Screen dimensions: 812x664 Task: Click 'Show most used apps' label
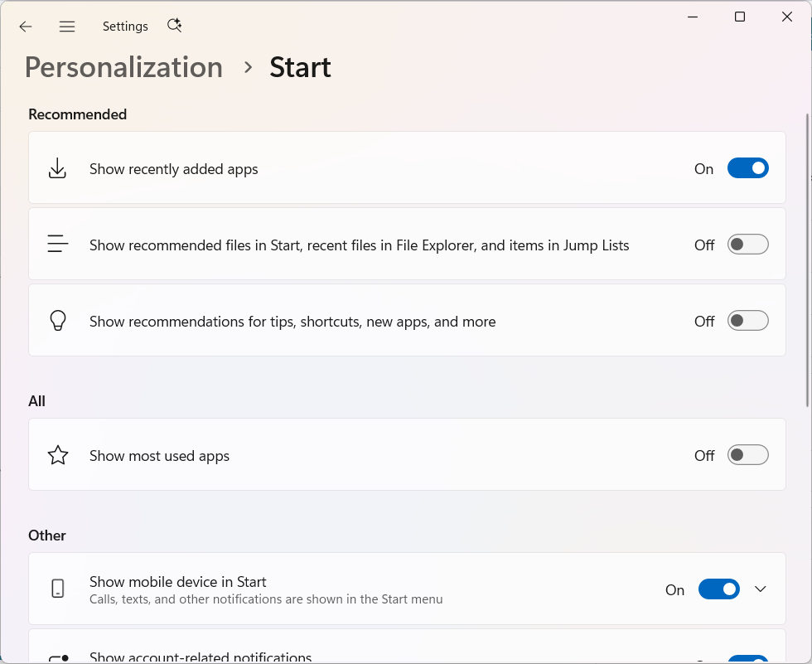pos(159,456)
